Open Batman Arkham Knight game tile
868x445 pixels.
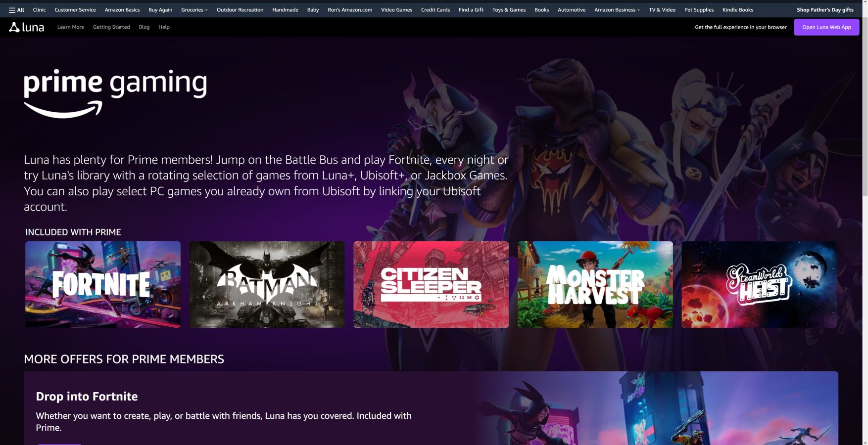[267, 284]
